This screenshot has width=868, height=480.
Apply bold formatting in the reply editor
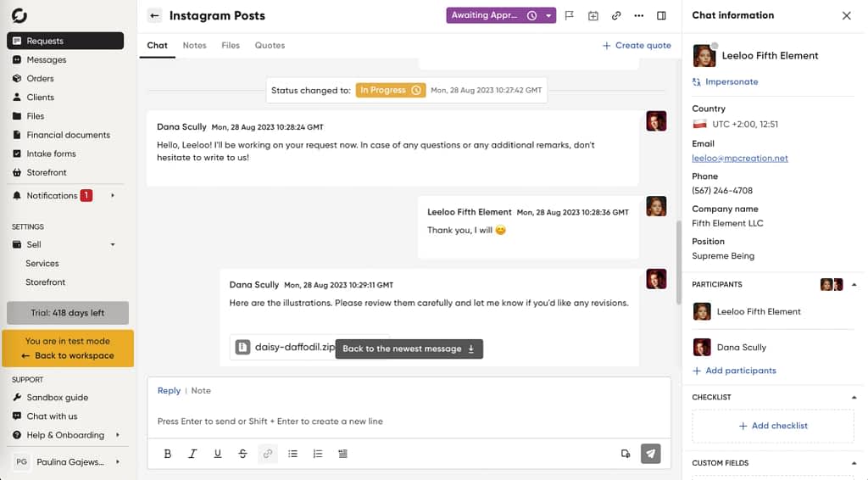click(x=167, y=454)
